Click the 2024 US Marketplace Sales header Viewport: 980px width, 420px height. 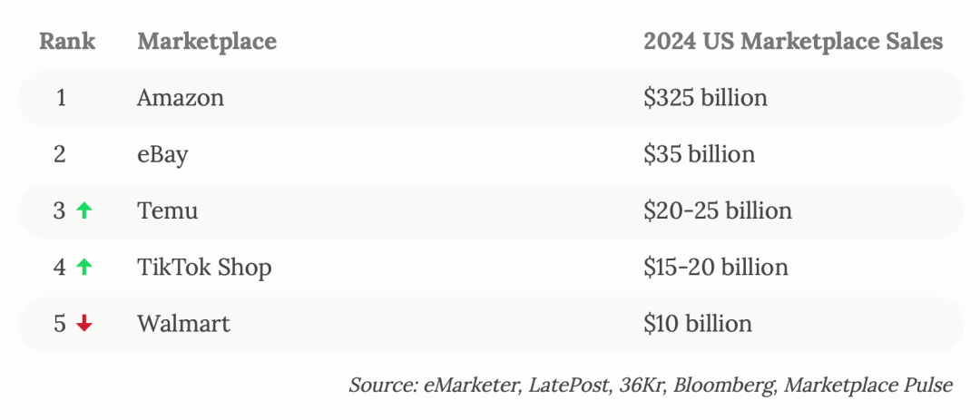pos(793,42)
